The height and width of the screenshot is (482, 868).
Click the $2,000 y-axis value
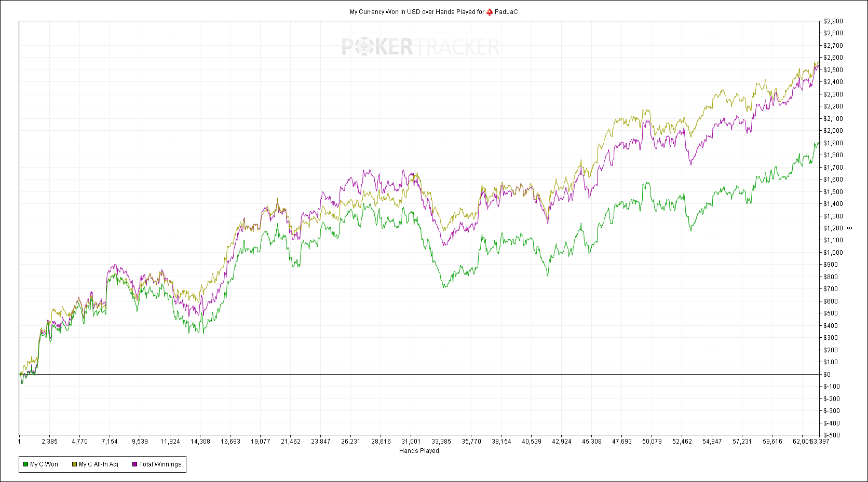[833, 131]
